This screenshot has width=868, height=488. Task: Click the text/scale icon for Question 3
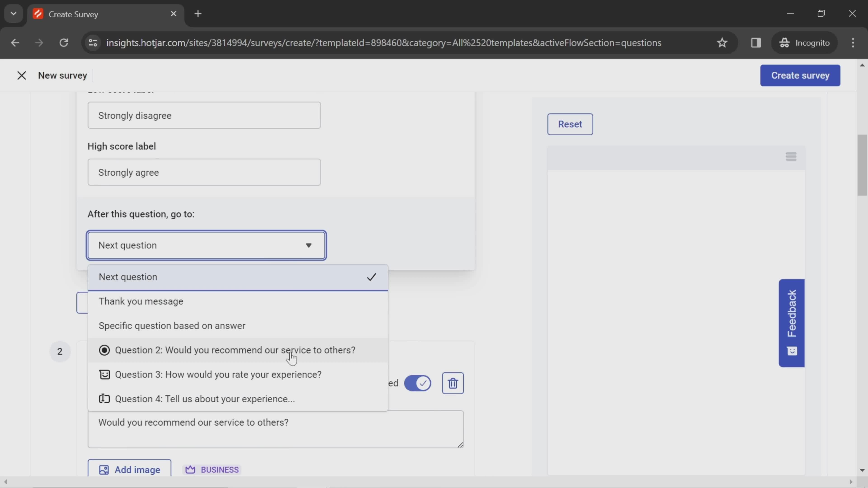point(104,374)
